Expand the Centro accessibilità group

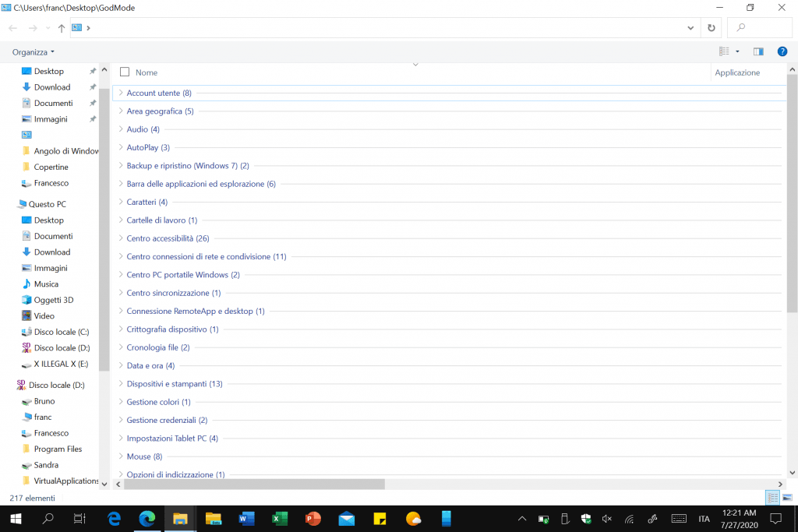coord(121,238)
